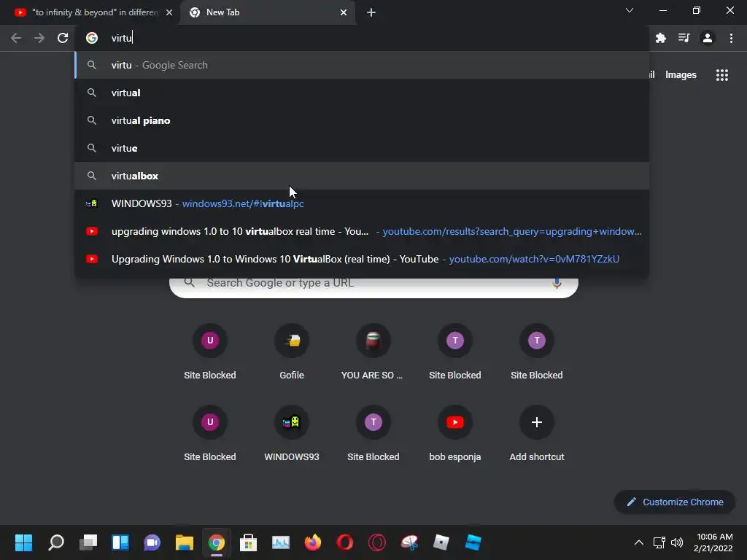Open the Images link
The height and width of the screenshot is (560, 747).
681,75
